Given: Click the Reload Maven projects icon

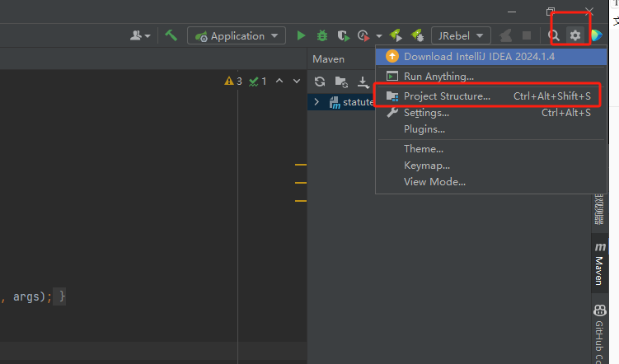Looking at the screenshot, I should pos(320,82).
